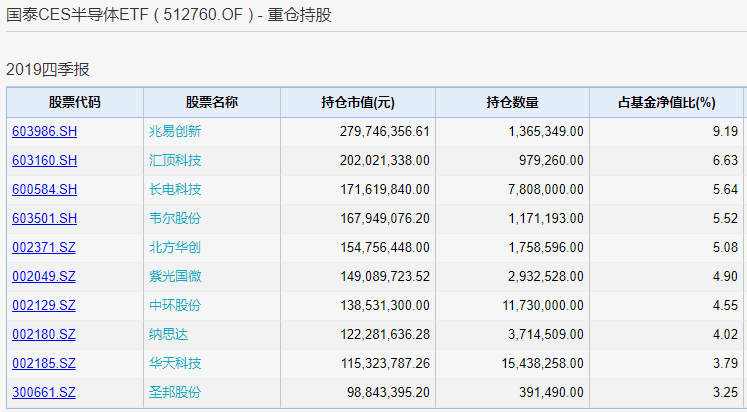Open stock code link 300661.SZ
This screenshot has height=412, width=747.
[x=44, y=393]
